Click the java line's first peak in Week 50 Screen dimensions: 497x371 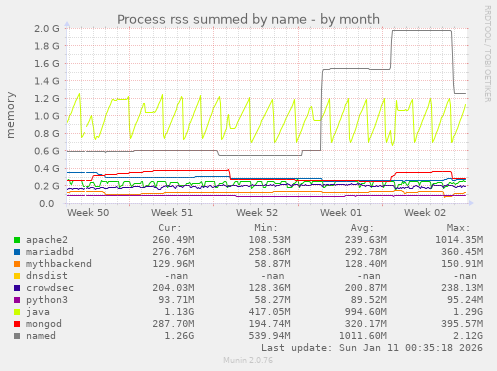pyautogui.click(x=79, y=94)
